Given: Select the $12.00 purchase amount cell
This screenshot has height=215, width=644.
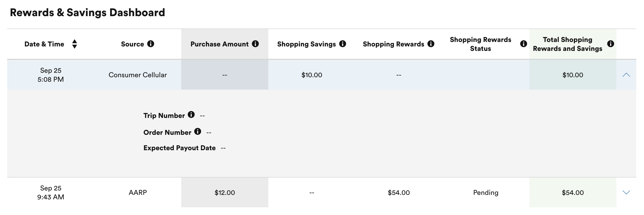Looking at the screenshot, I should pos(225,192).
